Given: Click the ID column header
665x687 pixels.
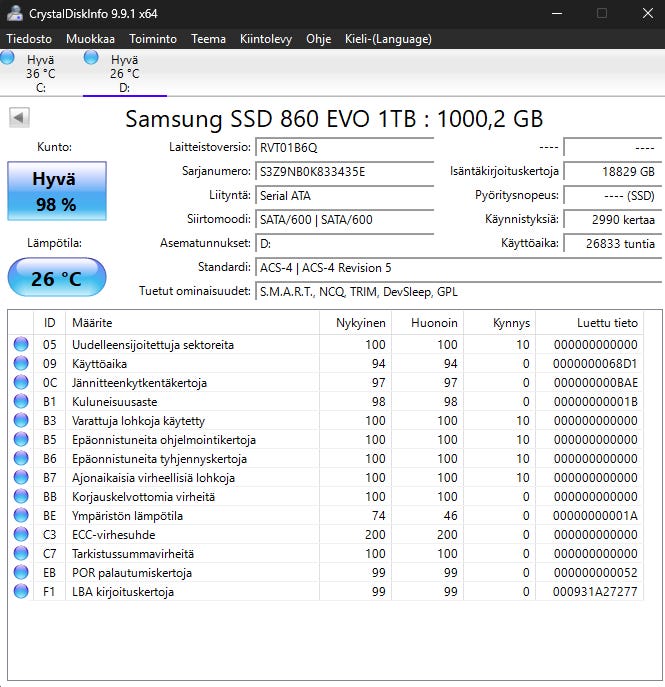Looking at the screenshot, I should click(x=50, y=323).
